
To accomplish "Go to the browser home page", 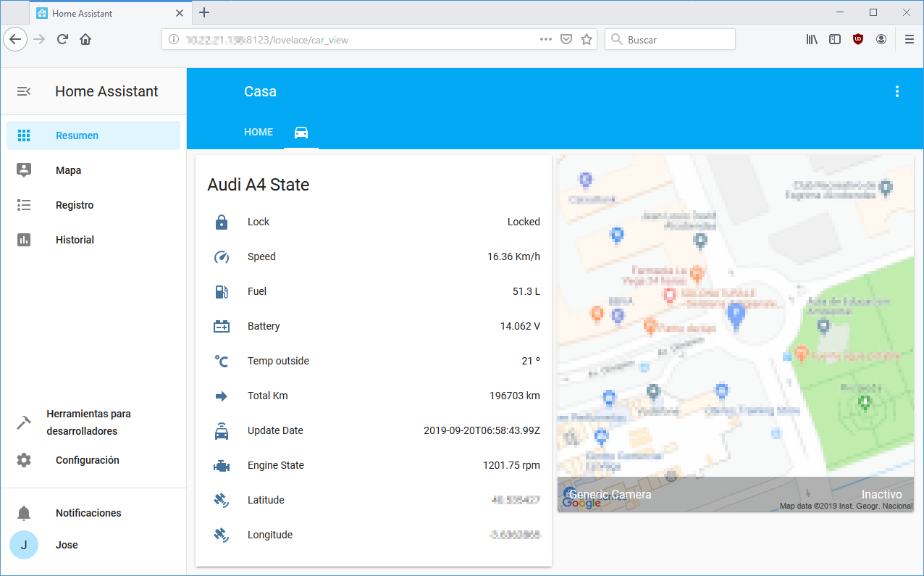I will [85, 39].
